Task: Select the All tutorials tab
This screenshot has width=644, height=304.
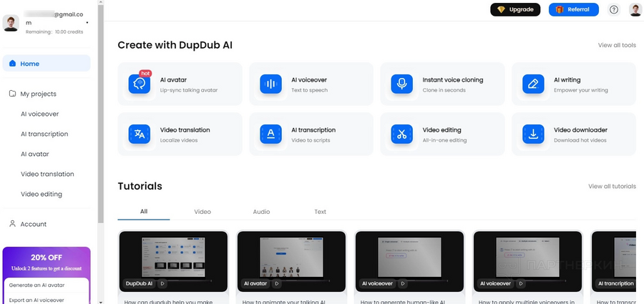Action: pos(144,212)
